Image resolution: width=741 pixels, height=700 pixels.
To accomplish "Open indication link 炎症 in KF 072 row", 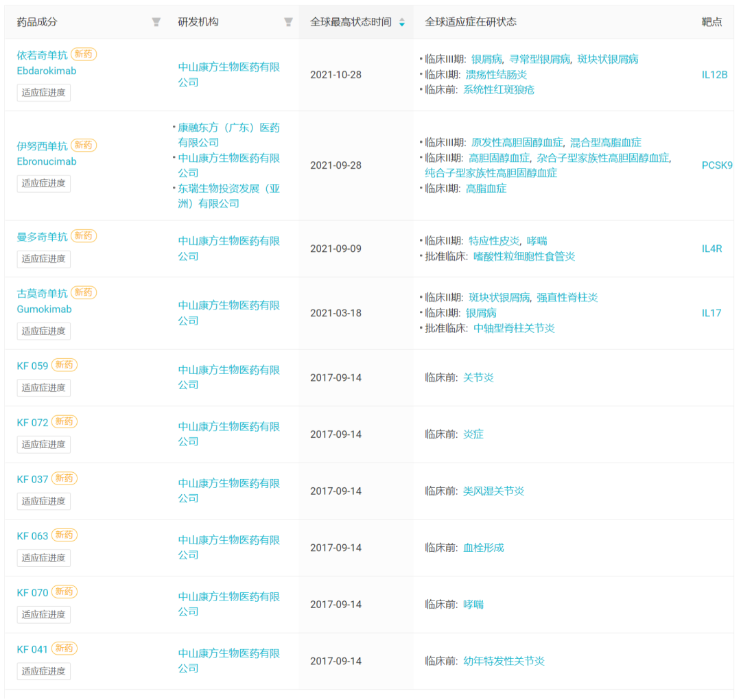I will (x=473, y=434).
